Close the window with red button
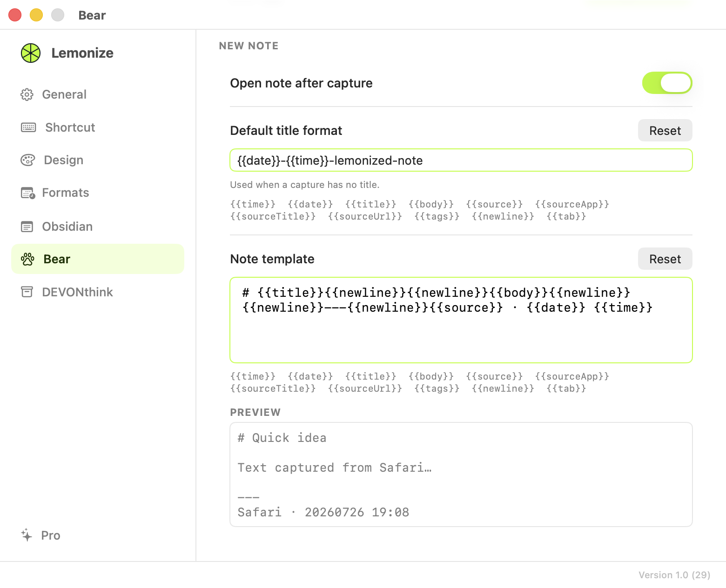Viewport: 726px width, 588px height. (15, 15)
